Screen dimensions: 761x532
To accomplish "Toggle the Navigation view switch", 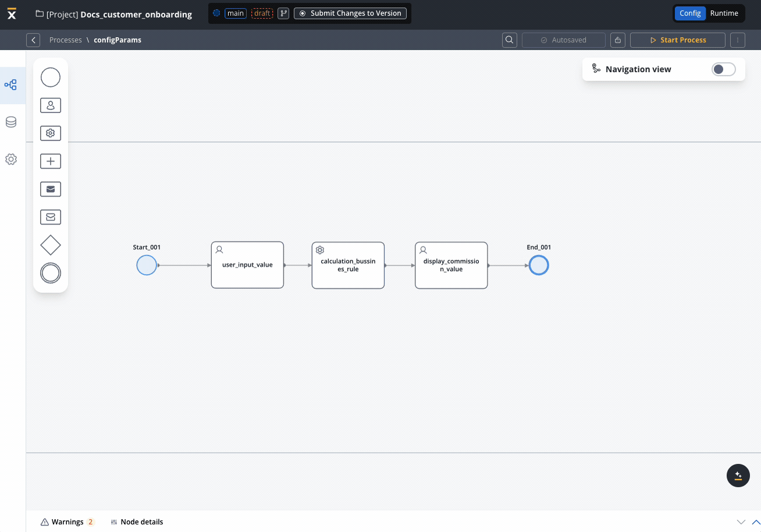I will pos(724,69).
